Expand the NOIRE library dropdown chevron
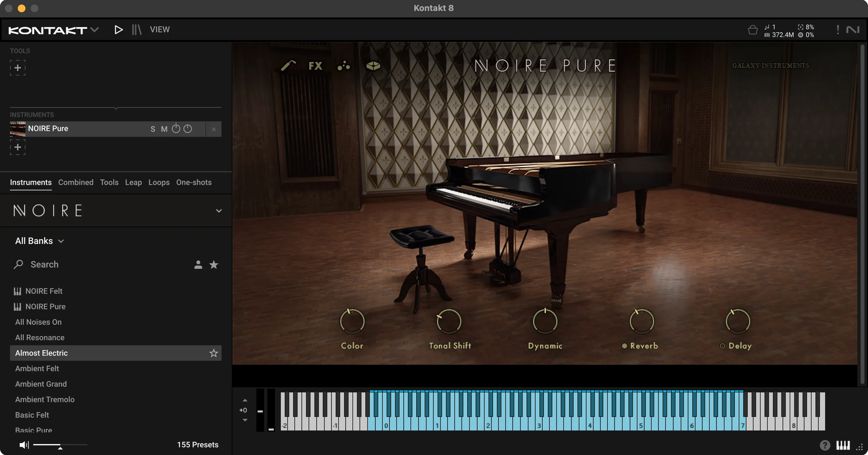 coord(219,211)
